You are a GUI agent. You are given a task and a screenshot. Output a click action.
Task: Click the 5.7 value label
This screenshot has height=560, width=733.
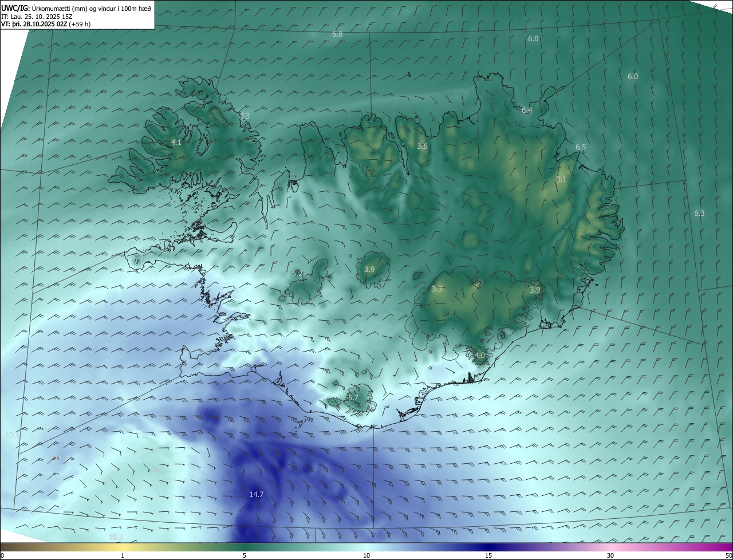point(353,397)
